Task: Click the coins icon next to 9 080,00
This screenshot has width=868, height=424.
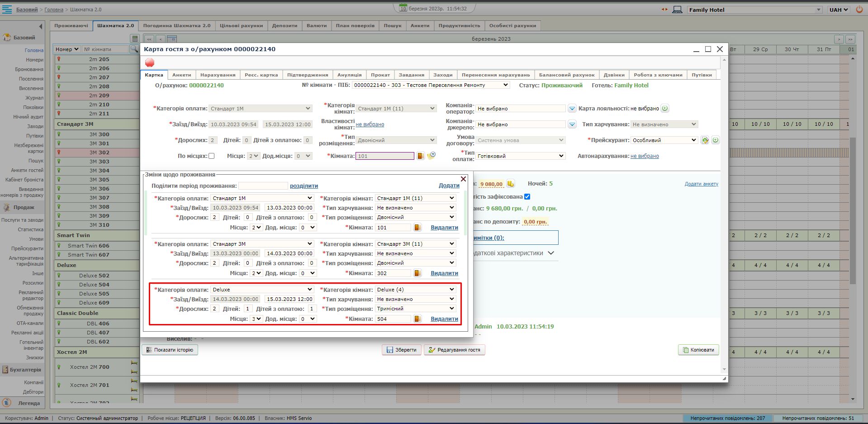Action: click(x=510, y=184)
